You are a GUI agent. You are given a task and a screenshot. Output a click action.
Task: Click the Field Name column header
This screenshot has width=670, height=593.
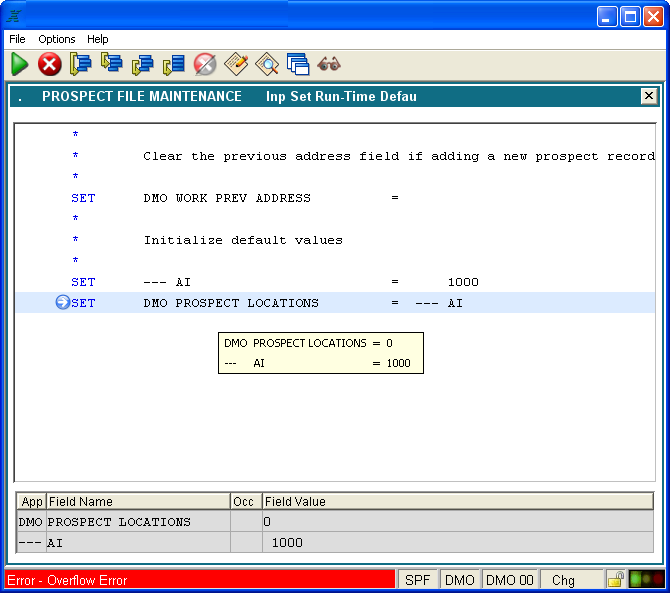138,501
